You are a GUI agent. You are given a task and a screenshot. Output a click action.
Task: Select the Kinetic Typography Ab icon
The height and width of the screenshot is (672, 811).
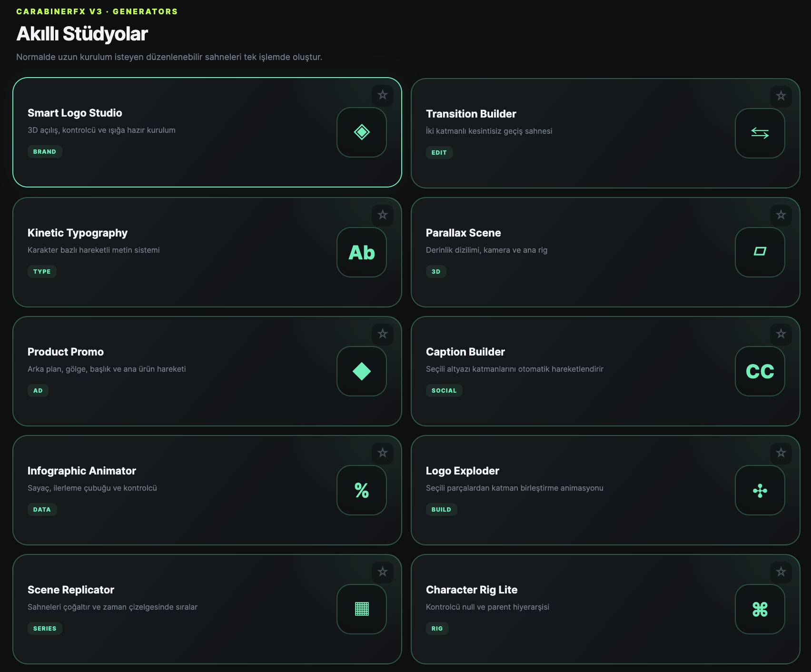tap(362, 252)
